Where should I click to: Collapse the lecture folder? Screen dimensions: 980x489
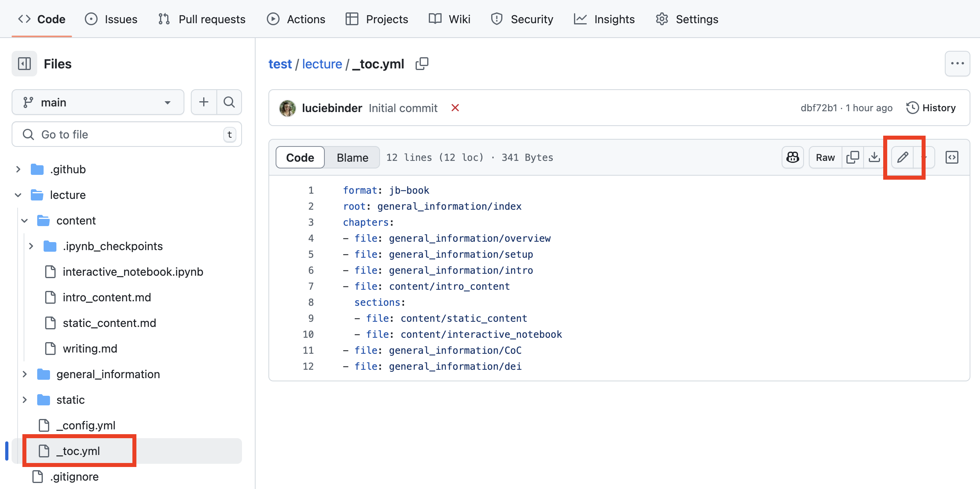[x=18, y=195]
